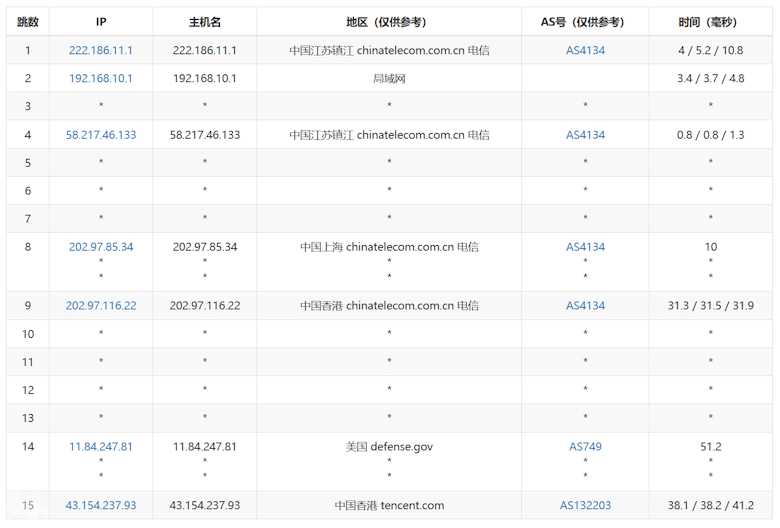Click the IP column header
This screenshot has height=528, width=780.
[101, 21]
